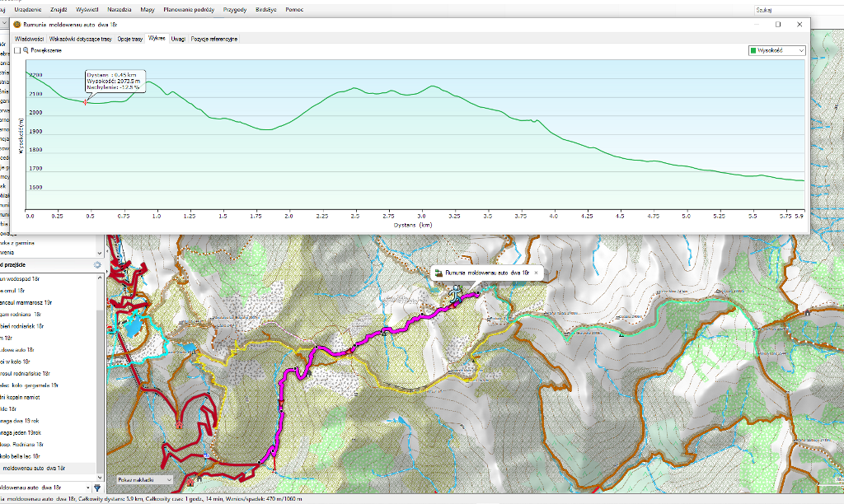
Task: Click the filter funnel icon at list bottom
Action: pyautogui.click(x=97, y=488)
